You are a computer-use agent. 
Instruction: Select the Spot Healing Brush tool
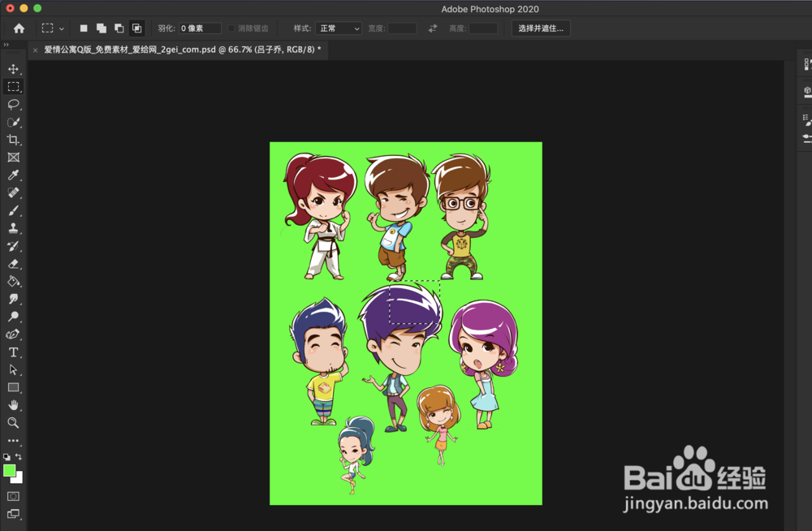13,192
